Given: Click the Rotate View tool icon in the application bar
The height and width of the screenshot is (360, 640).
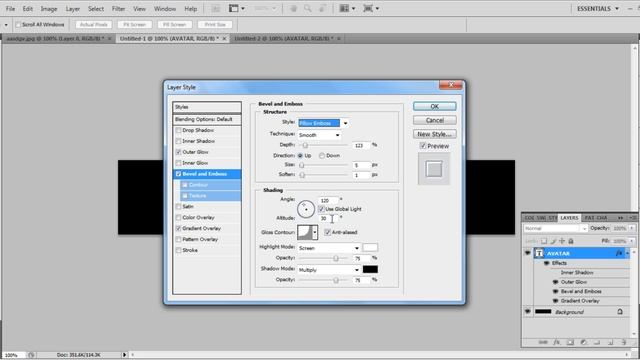Looking at the screenshot, I should click(322, 8).
